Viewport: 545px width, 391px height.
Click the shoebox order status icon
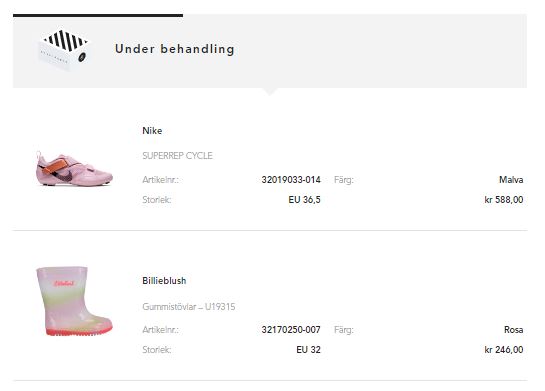pyautogui.click(x=63, y=50)
